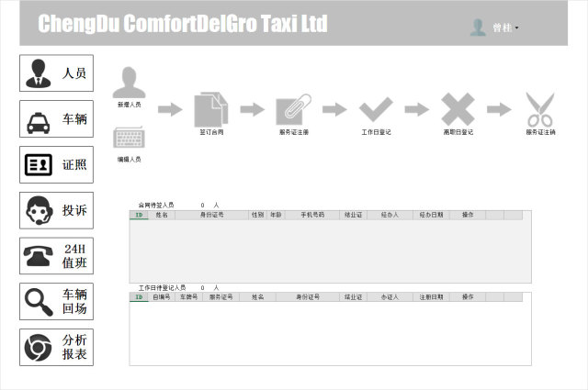
Task: Open 车辆回场 vehicle return search
Action: pos(56,302)
